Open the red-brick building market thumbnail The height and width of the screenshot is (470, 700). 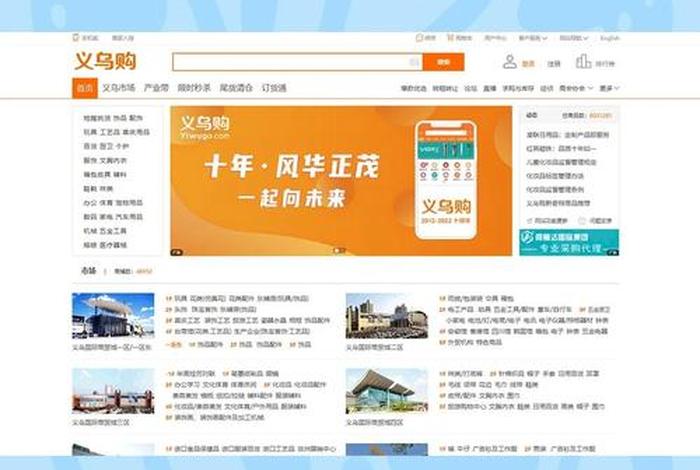point(113,391)
